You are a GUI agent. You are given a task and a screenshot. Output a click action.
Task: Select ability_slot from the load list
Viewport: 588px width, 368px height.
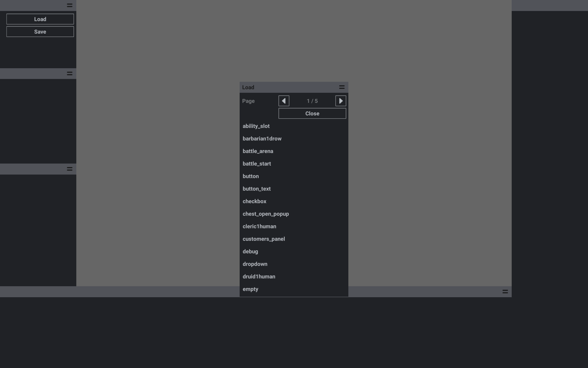point(256,126)
